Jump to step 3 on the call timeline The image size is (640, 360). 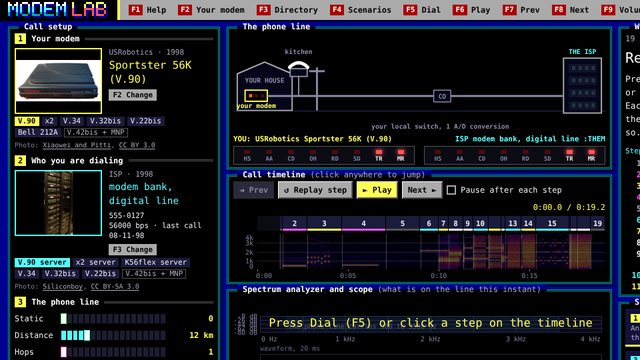[x=324, y=224]
